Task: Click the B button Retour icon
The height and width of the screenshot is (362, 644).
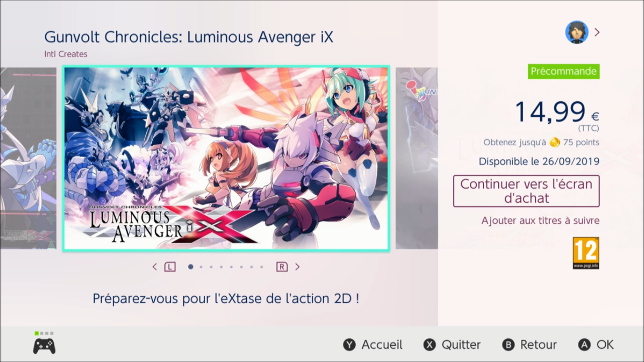Action: (x=508, y=345)
